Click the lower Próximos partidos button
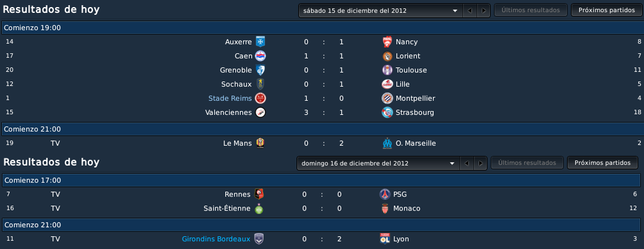Image resolution: width=644 pixels, height=249 pixels. pyautogui.click(x=602, y=163)
